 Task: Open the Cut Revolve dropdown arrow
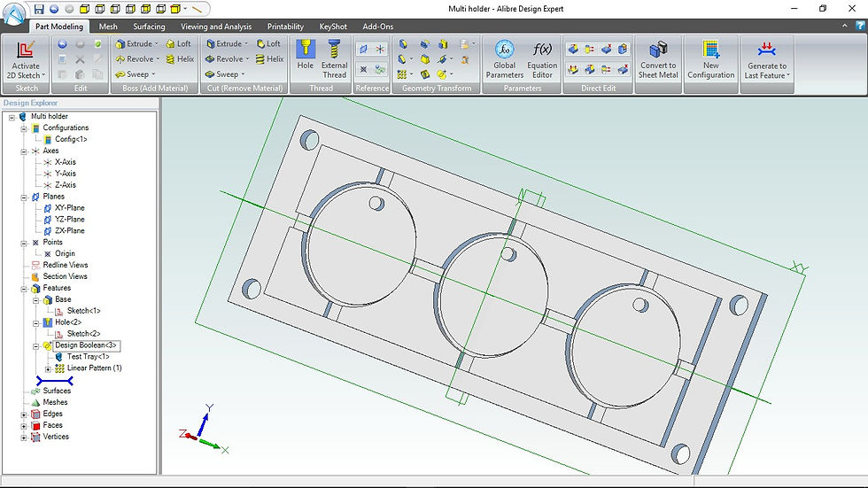(x=247, y=59)
